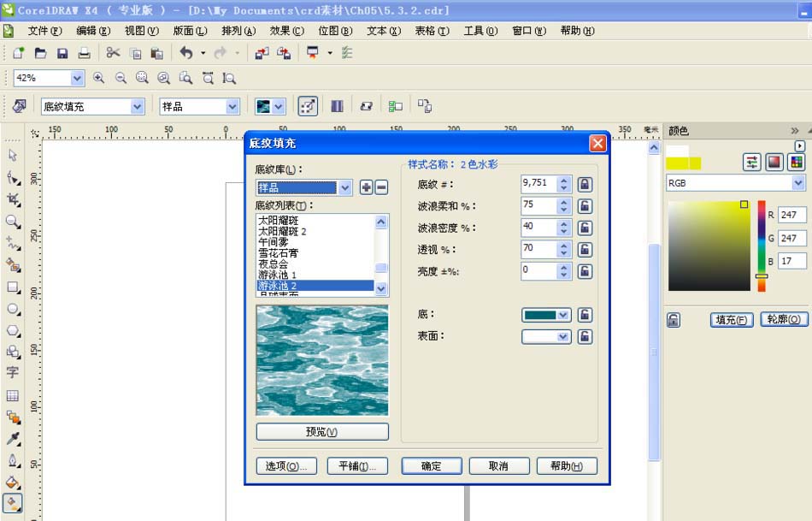Open the 效果 menu

285,31
